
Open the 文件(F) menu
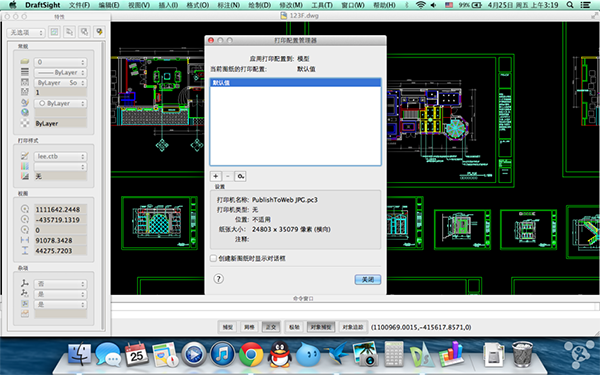pos(79,5)
